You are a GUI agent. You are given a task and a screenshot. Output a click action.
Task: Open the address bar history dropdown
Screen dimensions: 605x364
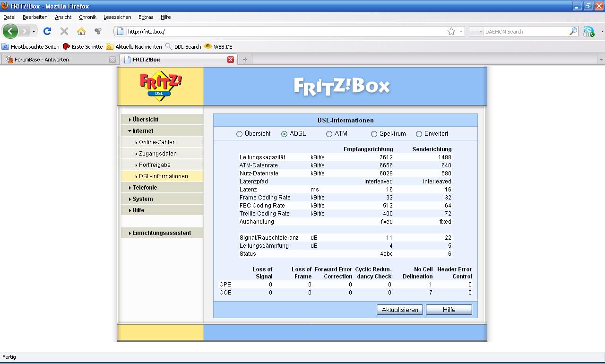click(x=461, y=32)
